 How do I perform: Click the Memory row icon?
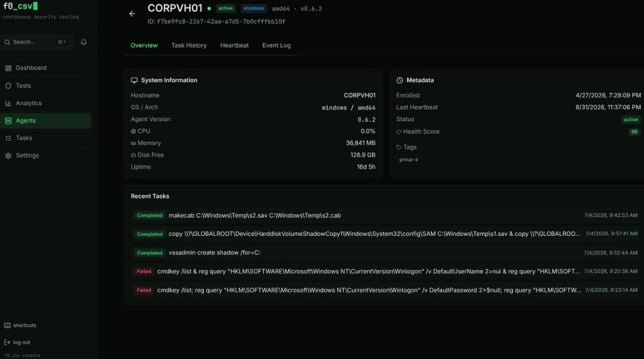(x=134, y=143)
